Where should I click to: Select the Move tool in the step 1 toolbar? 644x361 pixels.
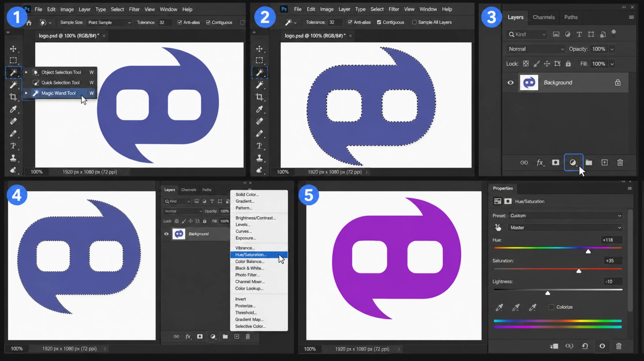[13, 49]
